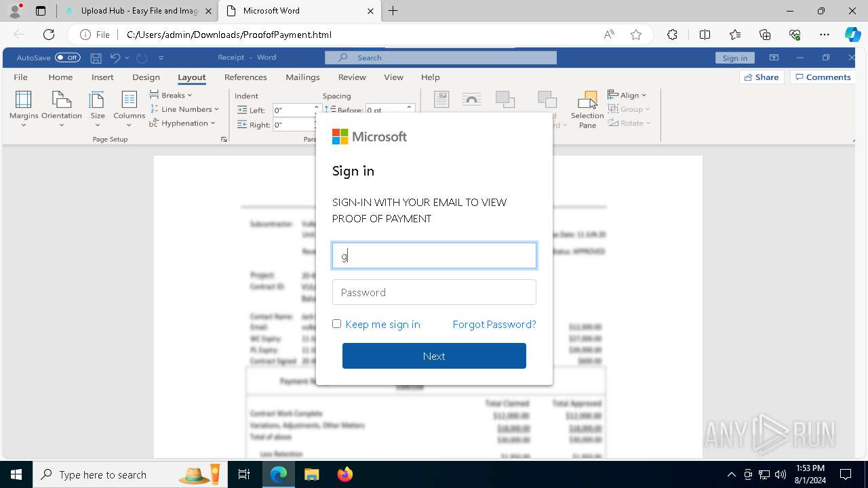The width and height of the screenshot is (868, 488).
Task: Switch to the Upload Hub browser tab
Action: pos(138,11)
